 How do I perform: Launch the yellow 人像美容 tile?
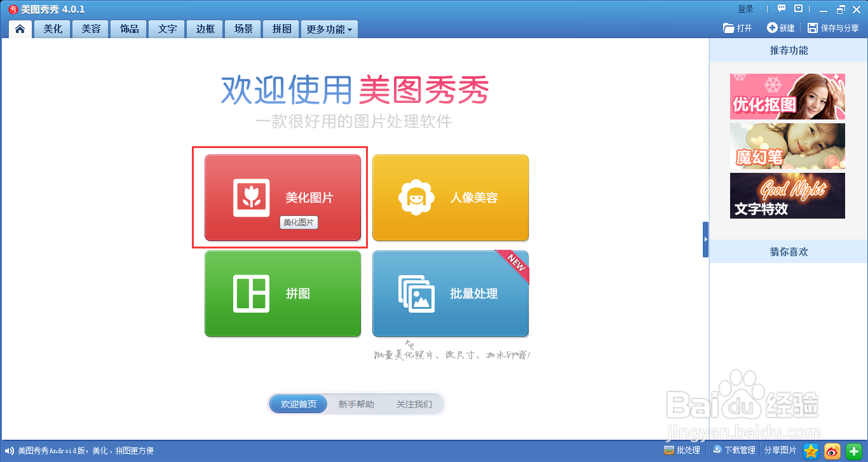tap(451, 198)
